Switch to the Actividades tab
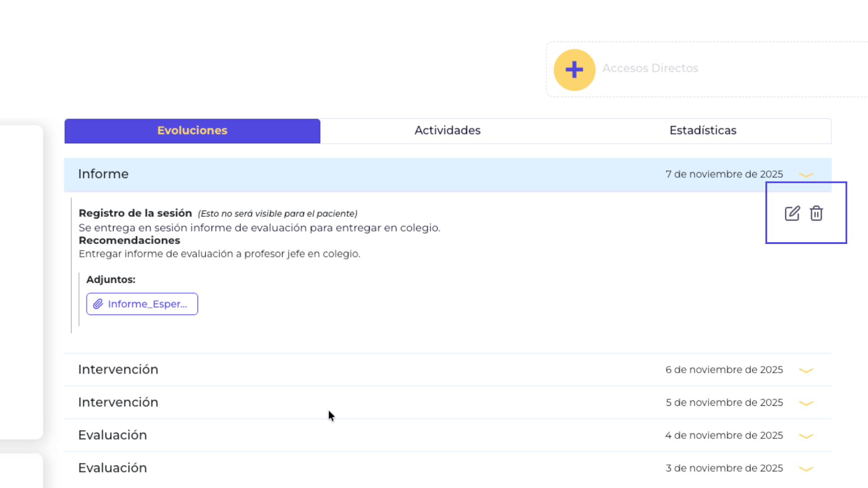The width and height of the screenshot is (868, 488). point(447,131)
